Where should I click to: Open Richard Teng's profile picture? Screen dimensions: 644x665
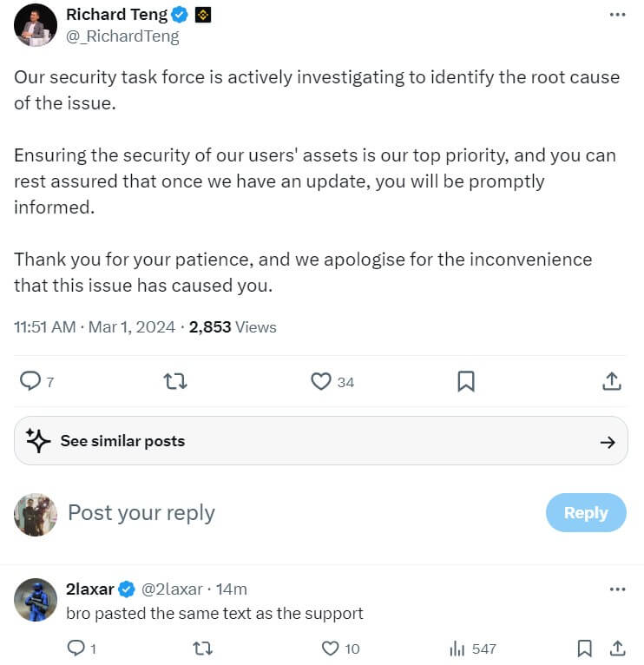tap(36, 25)
